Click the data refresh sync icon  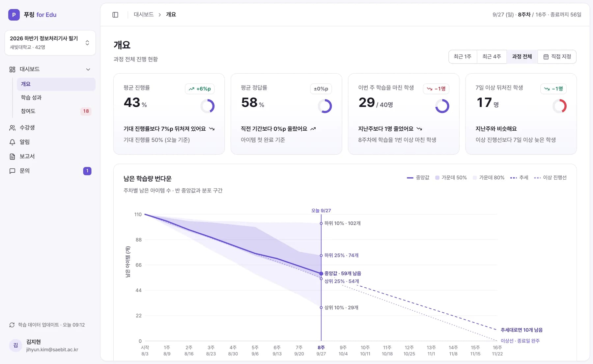[x=12, y=325]
